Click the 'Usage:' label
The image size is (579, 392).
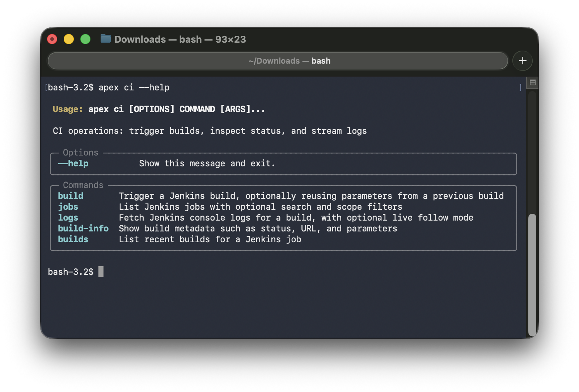pos(68,109)
